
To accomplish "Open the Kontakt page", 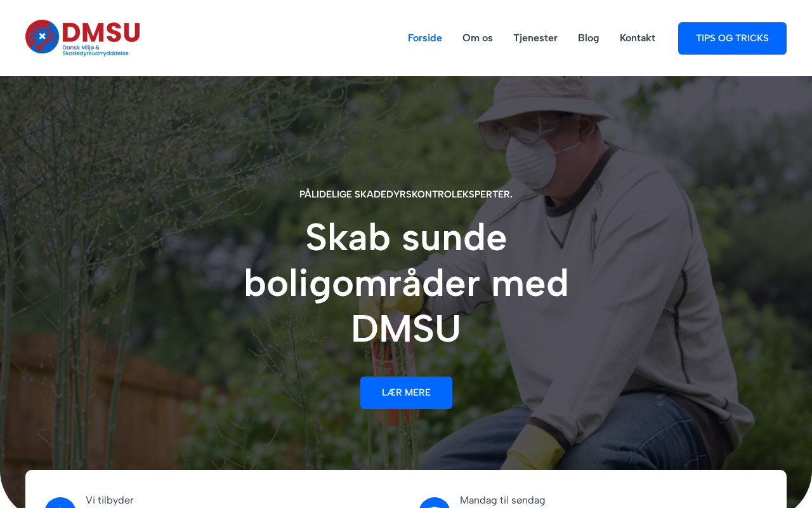I will [638, 38].
